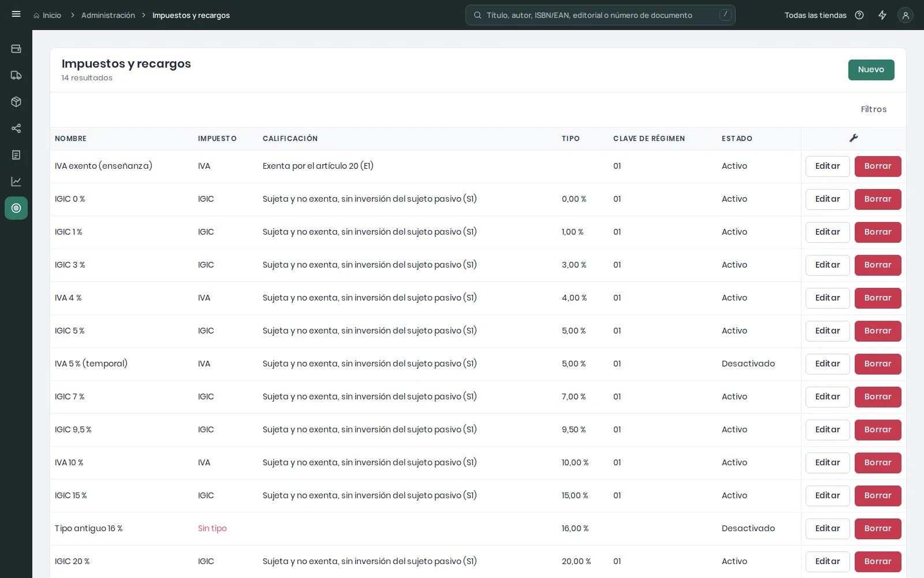The image size is (924, 578).
Task: Open the chart statistics icon in sidebar
Action: coord(16,181)
